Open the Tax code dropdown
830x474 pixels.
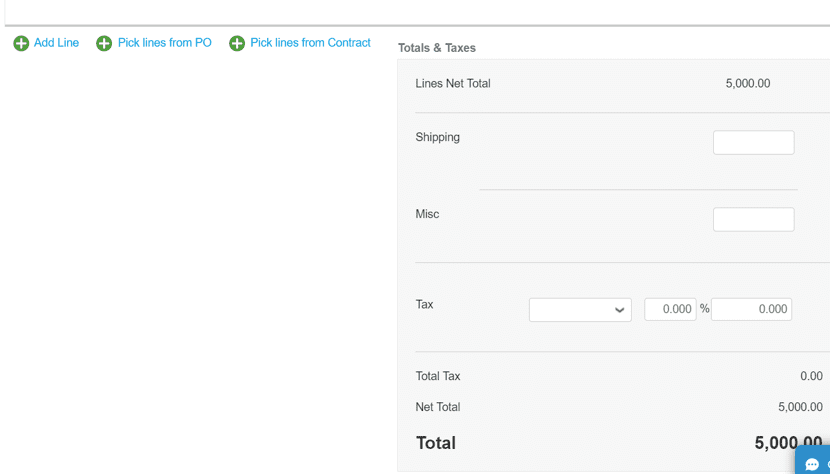tap(580, 310)
